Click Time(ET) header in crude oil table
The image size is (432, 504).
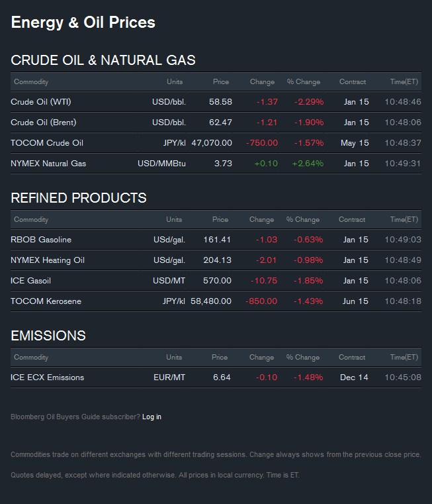click(404, 82)
